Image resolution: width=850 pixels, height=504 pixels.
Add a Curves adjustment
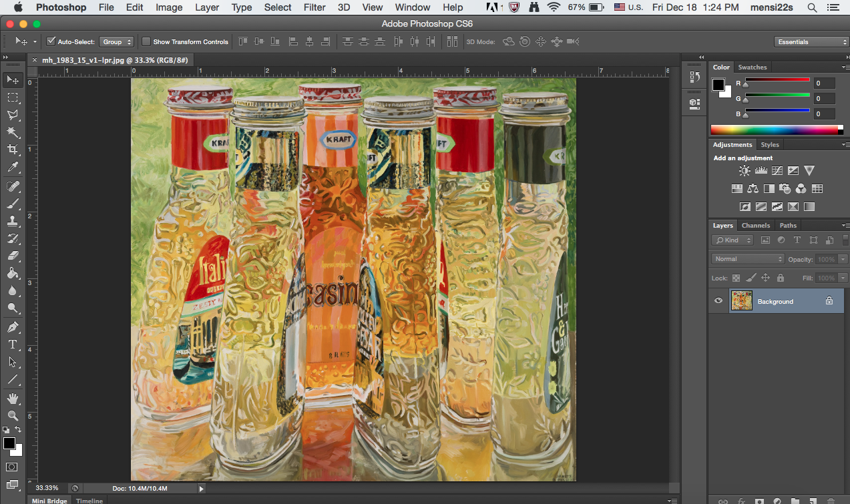[777, 171]
